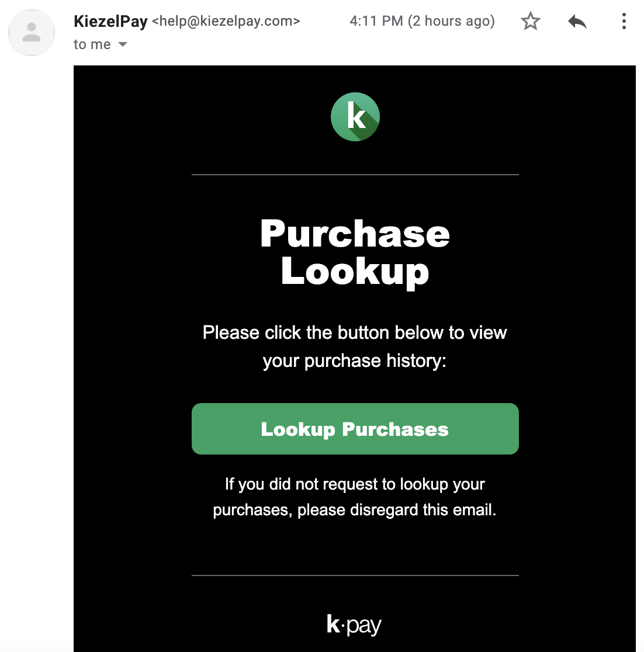Click the k·pay footer logo

point(354,625)
